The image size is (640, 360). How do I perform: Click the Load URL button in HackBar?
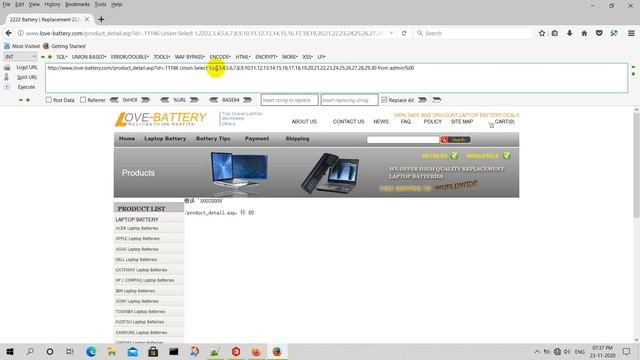click(x=27, y=67)
